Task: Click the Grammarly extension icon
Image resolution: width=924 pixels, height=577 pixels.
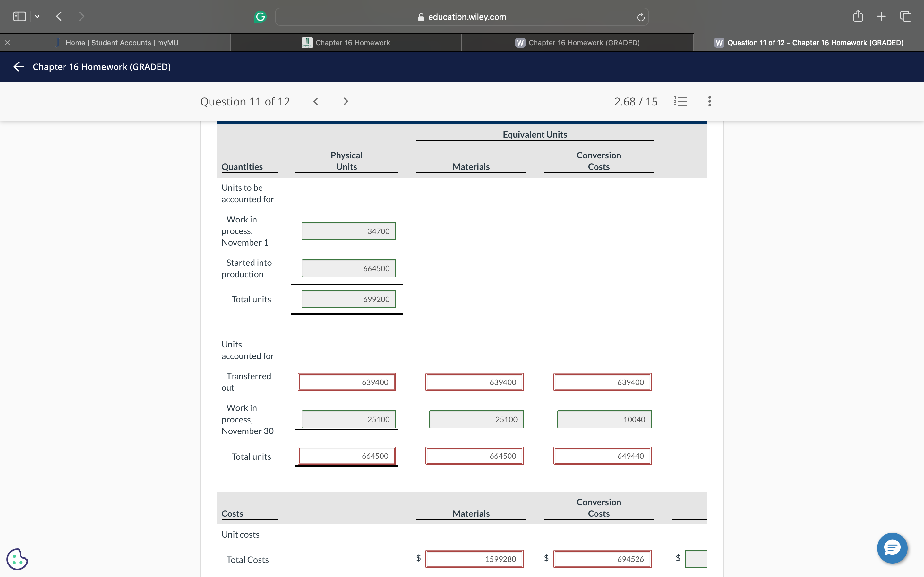Action: [260, 17]
